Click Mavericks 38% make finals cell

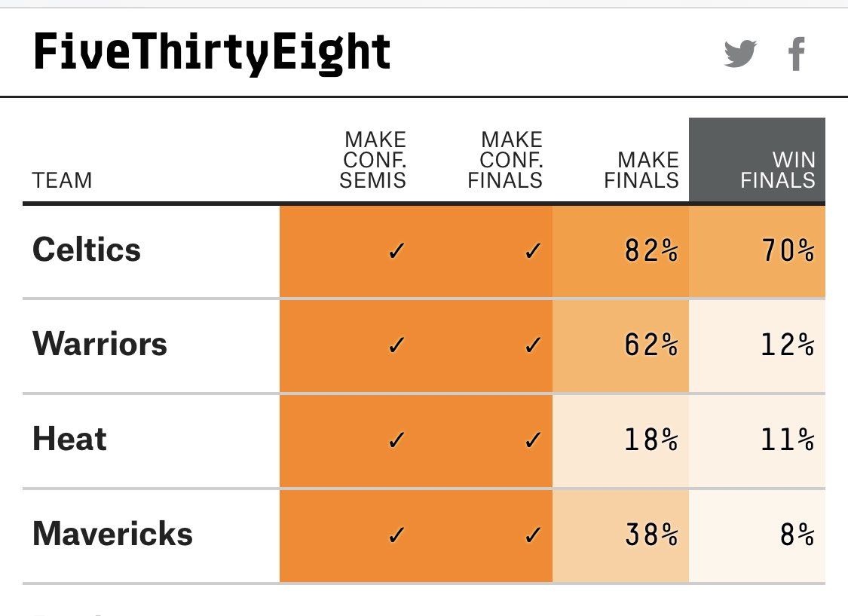click(620, 536)
